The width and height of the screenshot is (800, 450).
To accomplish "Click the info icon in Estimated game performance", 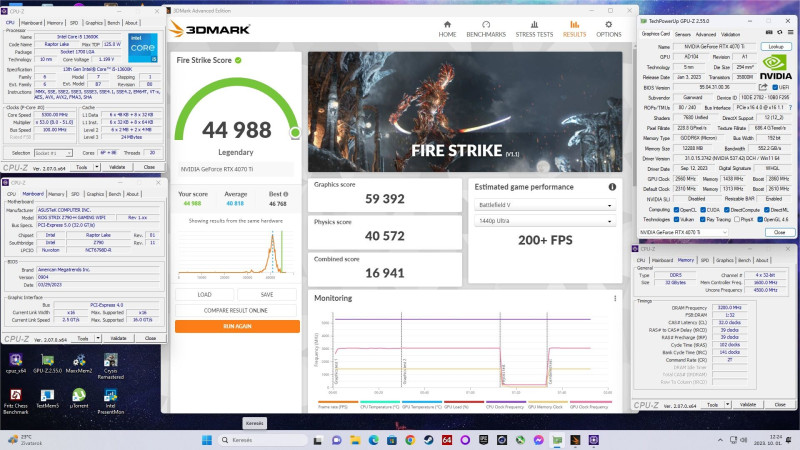I will pos(612,187).
